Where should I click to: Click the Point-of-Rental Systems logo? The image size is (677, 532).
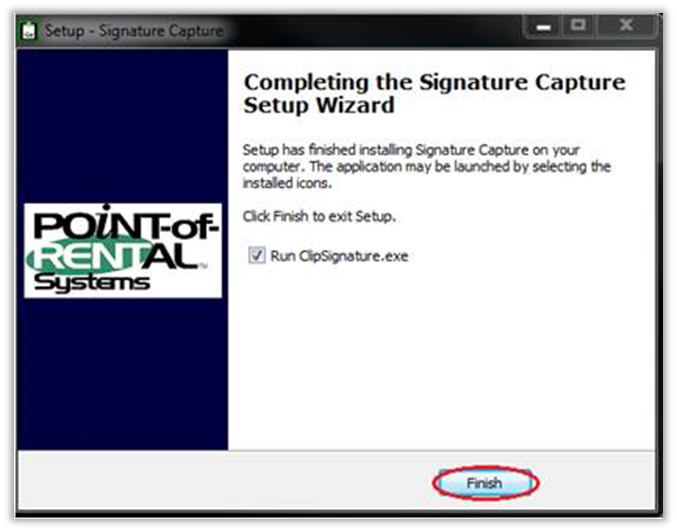pyautogui.click(x=123, y=250)
